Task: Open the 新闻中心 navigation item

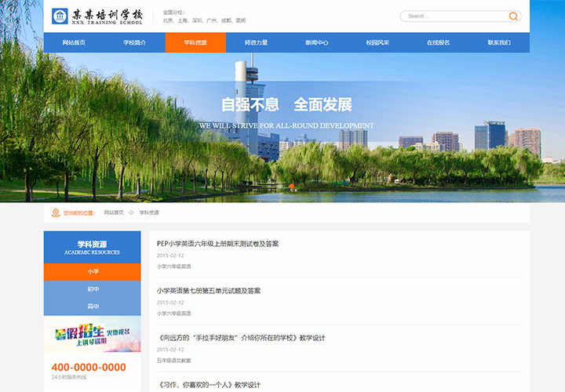Action: (x=317, y=42)
